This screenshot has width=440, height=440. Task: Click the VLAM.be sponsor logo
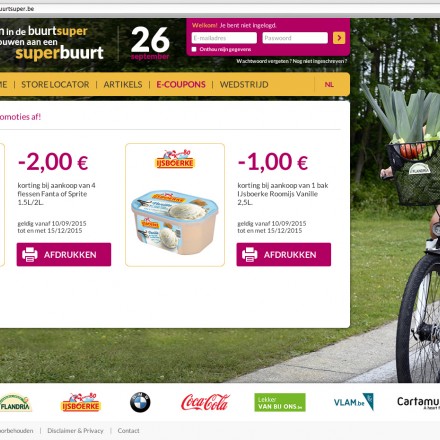[x=354, y=402]
